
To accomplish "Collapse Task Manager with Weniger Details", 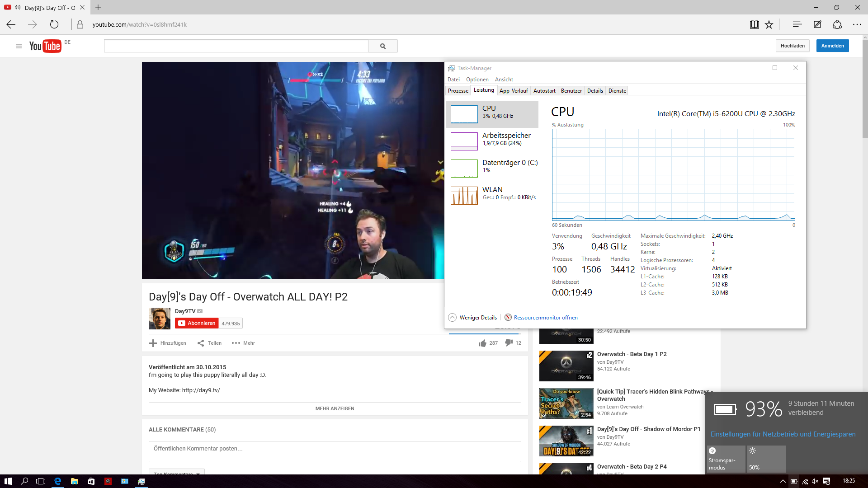I will [472, 318].
